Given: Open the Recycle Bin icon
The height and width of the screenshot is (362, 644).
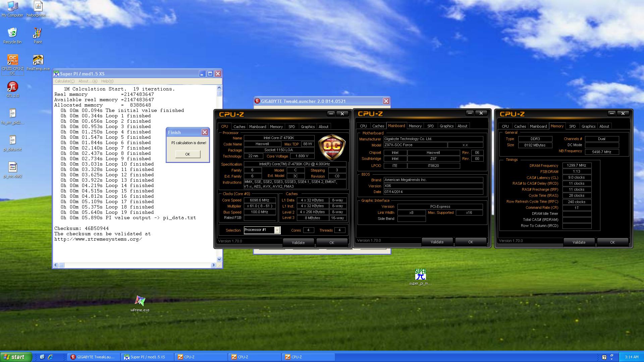Looking at the screenshot, I should click(12, 36).
